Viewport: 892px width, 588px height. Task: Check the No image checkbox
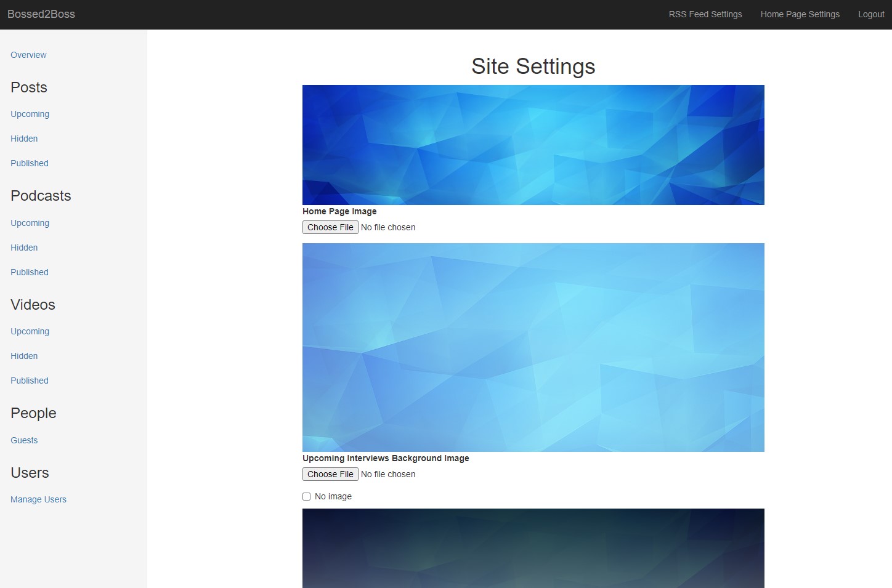[306, 496]
